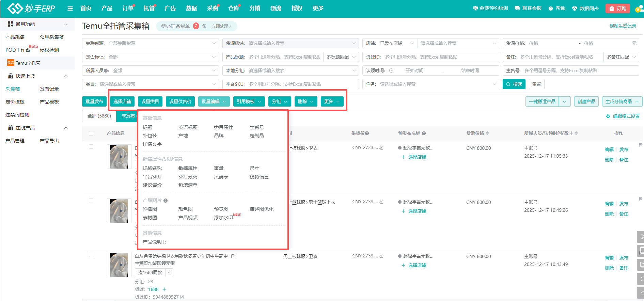Collapse the general functions sidebar section
Image resolution: width=644 pixels, height=301 pixels.
[x=66, y=24]
